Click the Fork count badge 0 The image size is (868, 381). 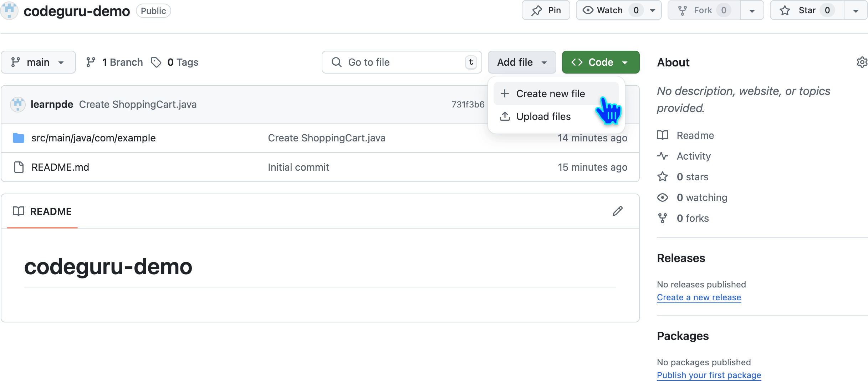point(724,10)
